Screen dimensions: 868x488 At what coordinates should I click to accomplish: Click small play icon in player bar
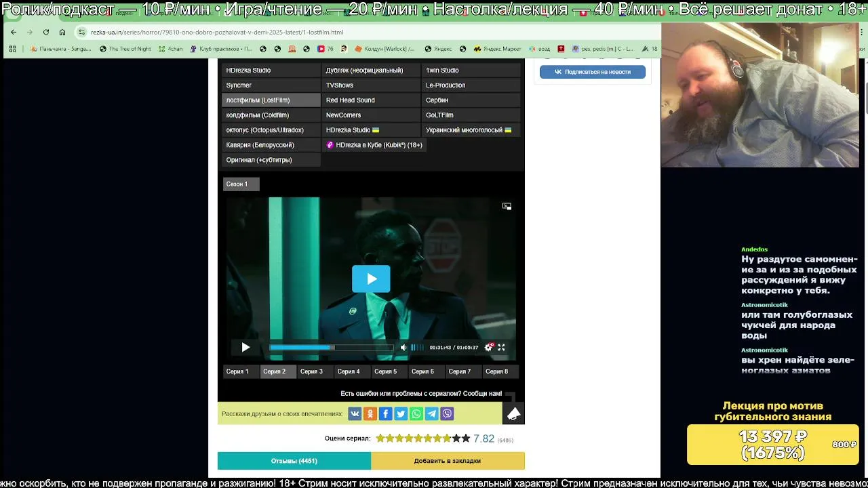pyautogui.click(x=245, y=348)
